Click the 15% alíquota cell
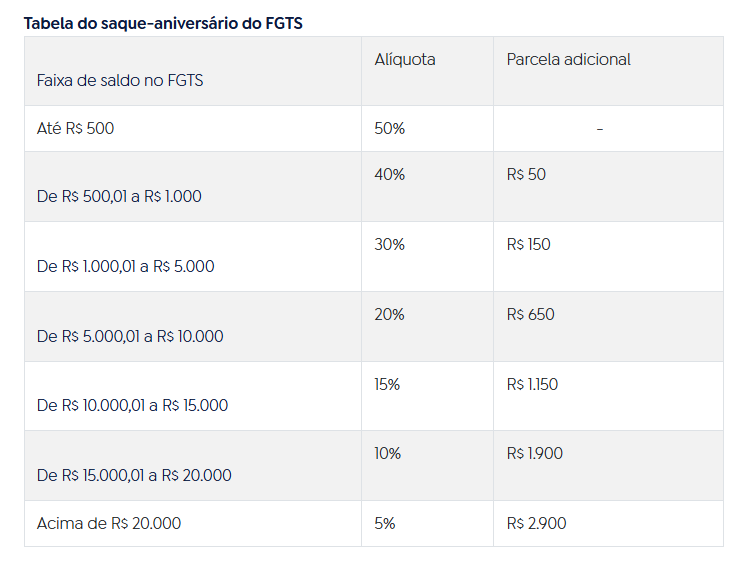 pyautogui.click(x=387, y=384)
